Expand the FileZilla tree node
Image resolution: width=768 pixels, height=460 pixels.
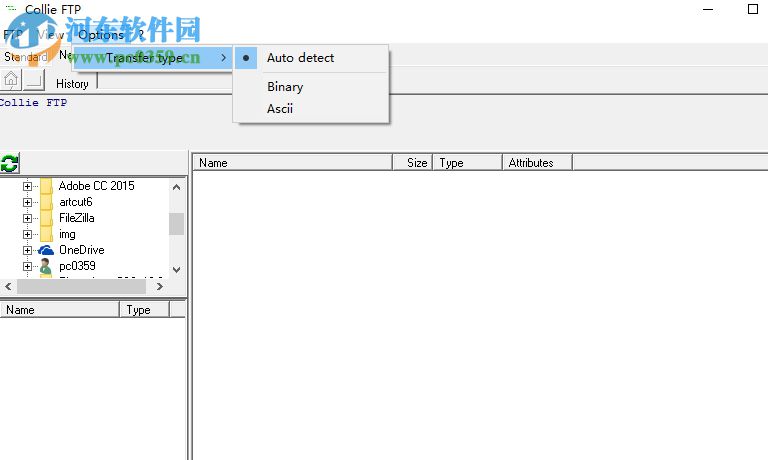pyautogui.click(x=27, y=218)
